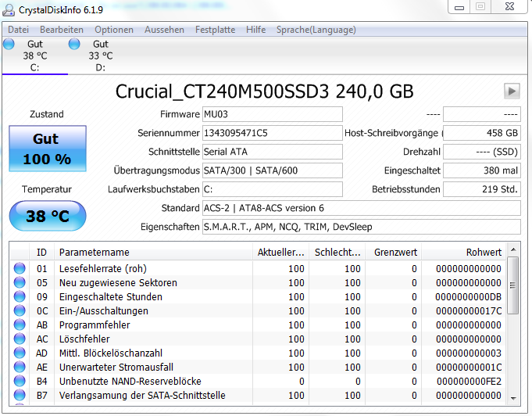Click the 38 °C temperature button
532x416 pixels.
coord(48,216)
